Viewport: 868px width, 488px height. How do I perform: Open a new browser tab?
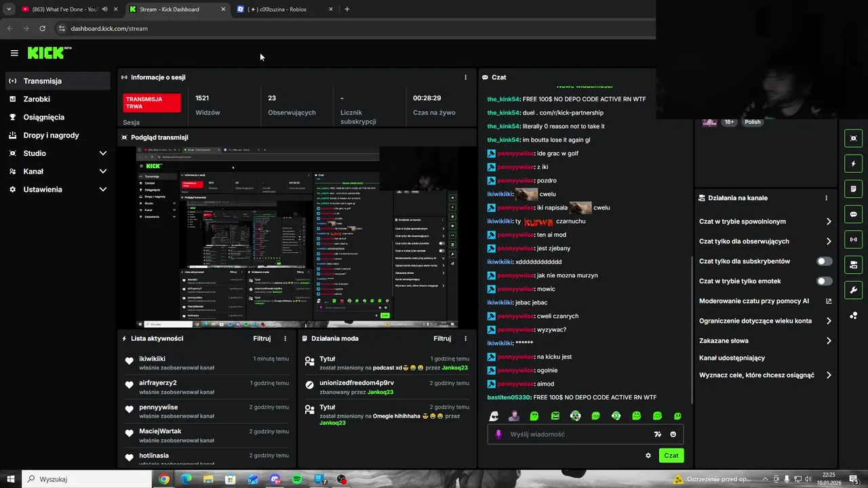tap(347, 9)
